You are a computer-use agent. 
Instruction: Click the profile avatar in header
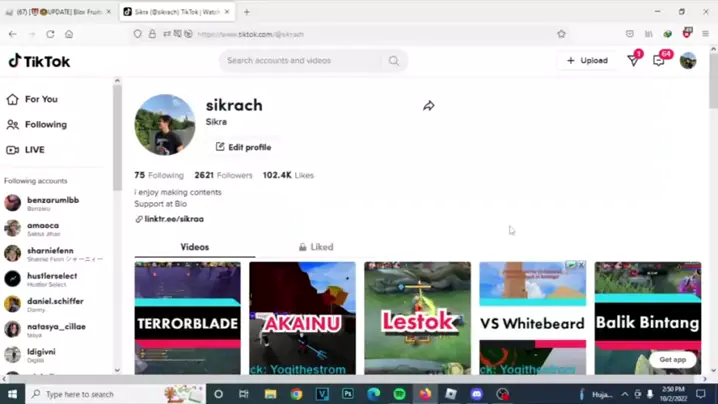tap(688, 61)
